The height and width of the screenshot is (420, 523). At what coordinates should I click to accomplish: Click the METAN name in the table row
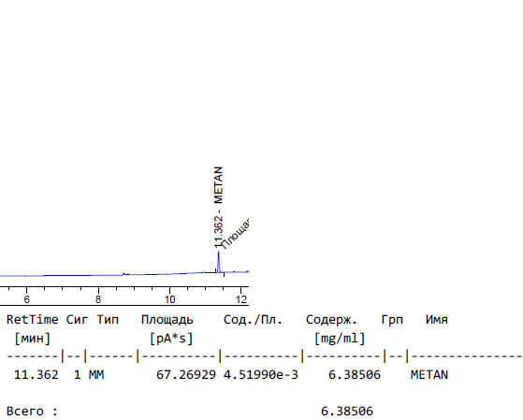(429, 374)
